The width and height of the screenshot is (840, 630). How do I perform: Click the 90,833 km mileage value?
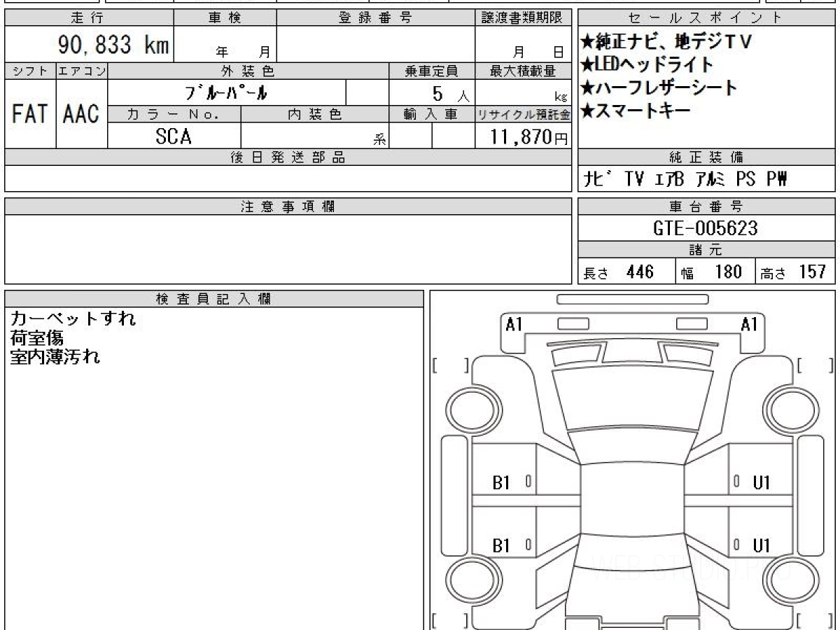pos(112,45)
